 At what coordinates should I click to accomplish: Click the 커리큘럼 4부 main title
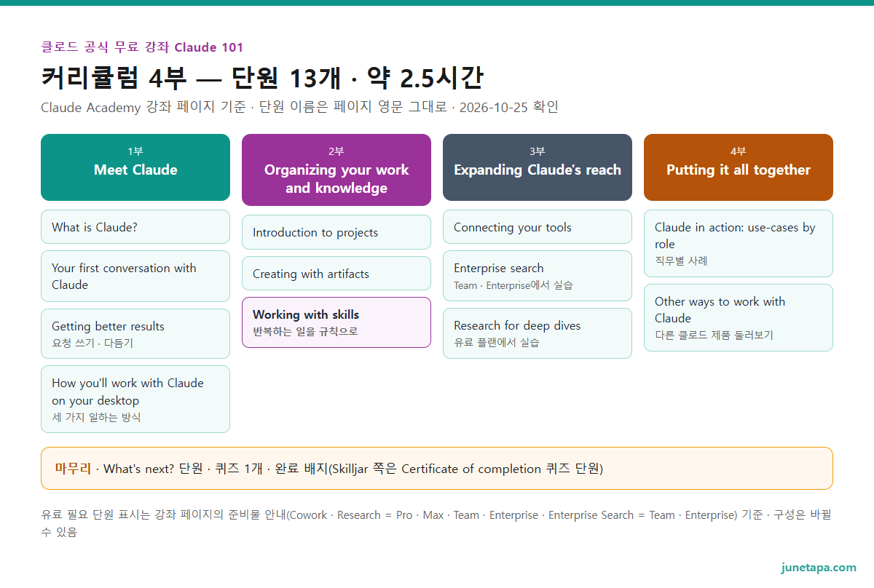(x=262, y=79)
